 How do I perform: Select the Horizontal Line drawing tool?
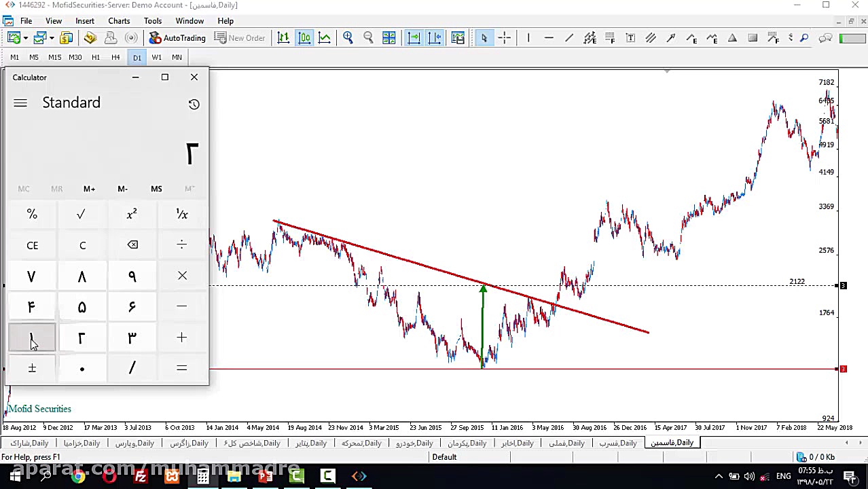(549, 38)
